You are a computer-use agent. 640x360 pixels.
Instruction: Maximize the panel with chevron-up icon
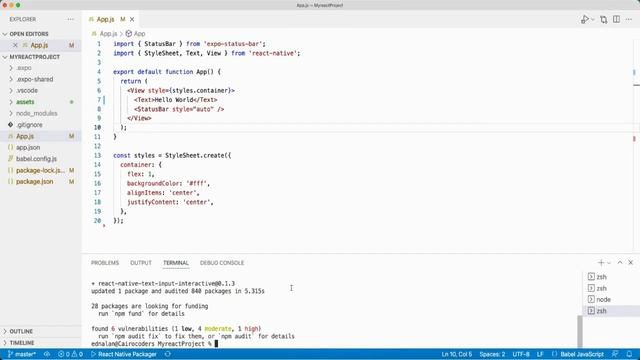click(x=620, y=263)
